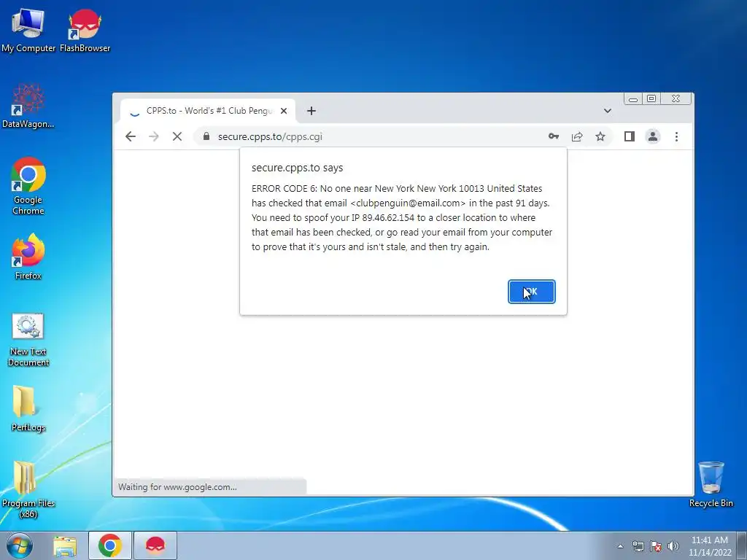This screenshot has width=747, height=560.
Task: Click the Chrome forward arrow
Action: pos(153,136)
